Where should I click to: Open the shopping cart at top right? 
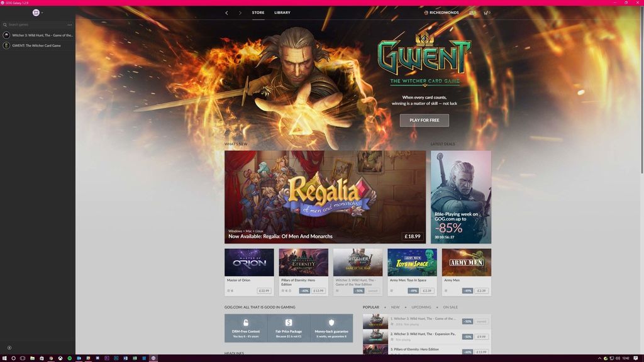486,13
